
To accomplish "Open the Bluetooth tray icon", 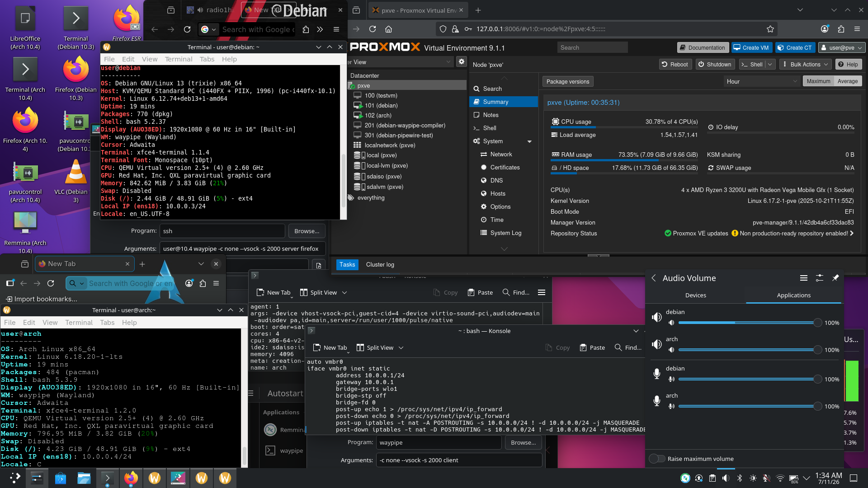I will click(x=740, y=478).
